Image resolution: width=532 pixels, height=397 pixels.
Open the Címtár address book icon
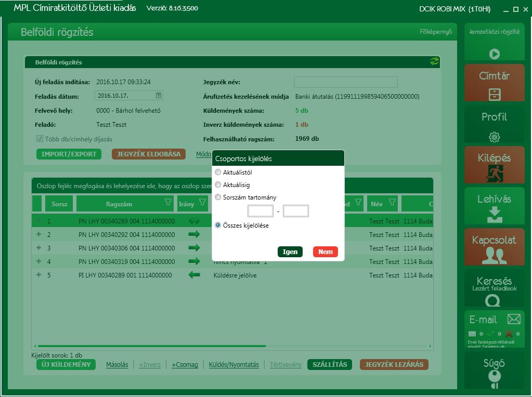click(495, 94)
